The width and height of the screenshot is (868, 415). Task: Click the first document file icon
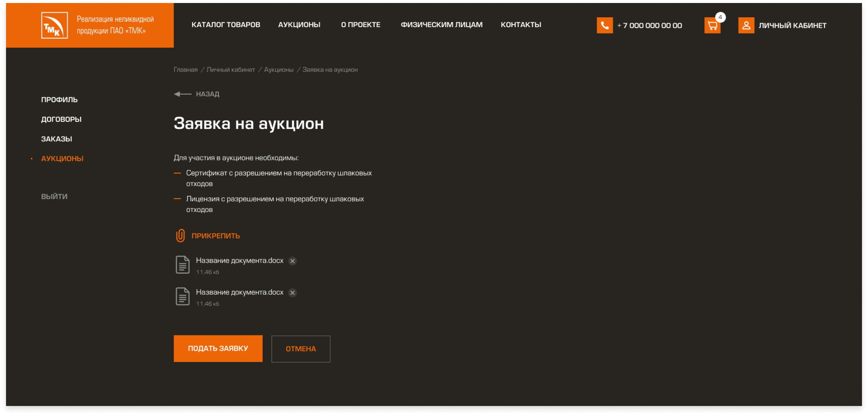(x=183, y=265)
